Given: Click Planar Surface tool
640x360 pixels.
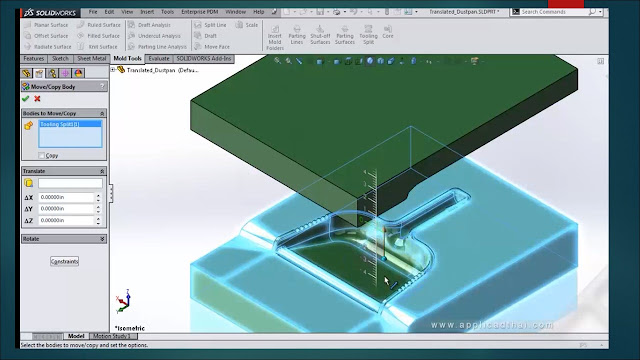Looking at the screenshot, I should click(47, 25).
